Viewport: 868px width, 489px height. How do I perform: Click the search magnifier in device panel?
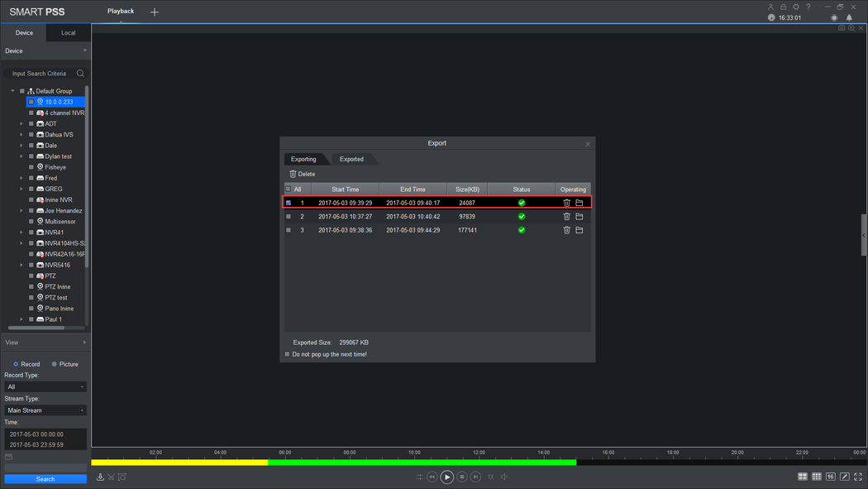pos(80,73)
